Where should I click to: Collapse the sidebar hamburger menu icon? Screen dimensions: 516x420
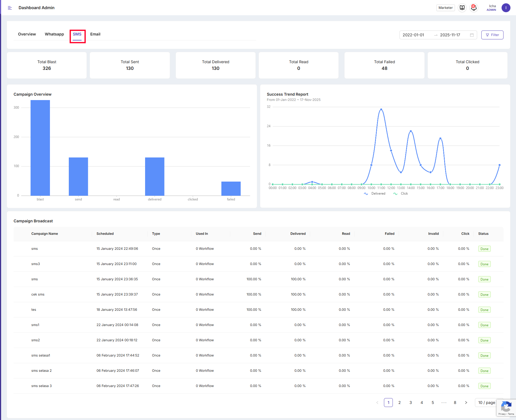(10, 8)
